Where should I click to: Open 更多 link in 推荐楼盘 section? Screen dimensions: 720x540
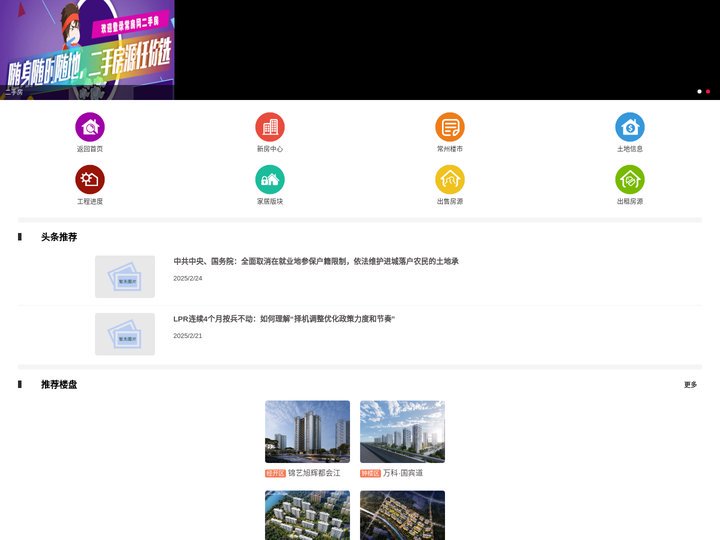690,384
